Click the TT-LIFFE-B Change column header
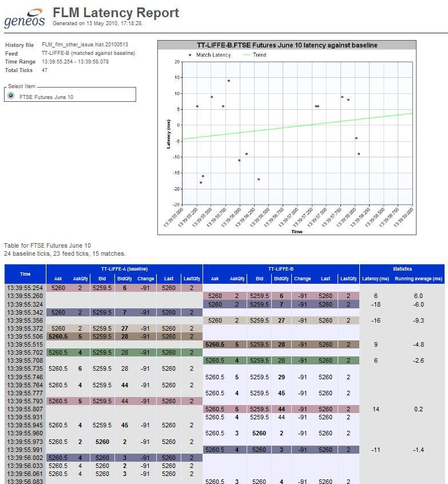This screenshot has width=448, height=484. [302, 279]
